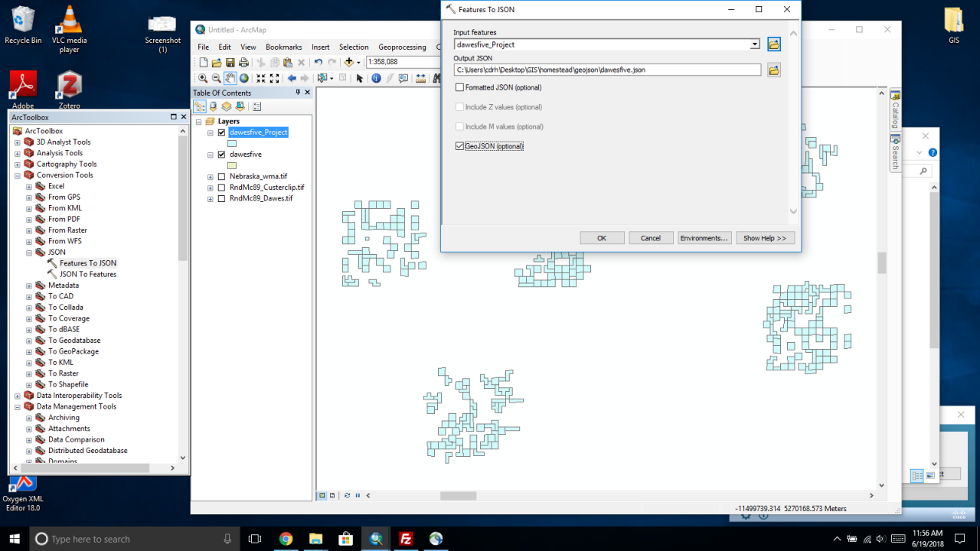
Task: Click the Add Data button icon
Action: point(350,62)
